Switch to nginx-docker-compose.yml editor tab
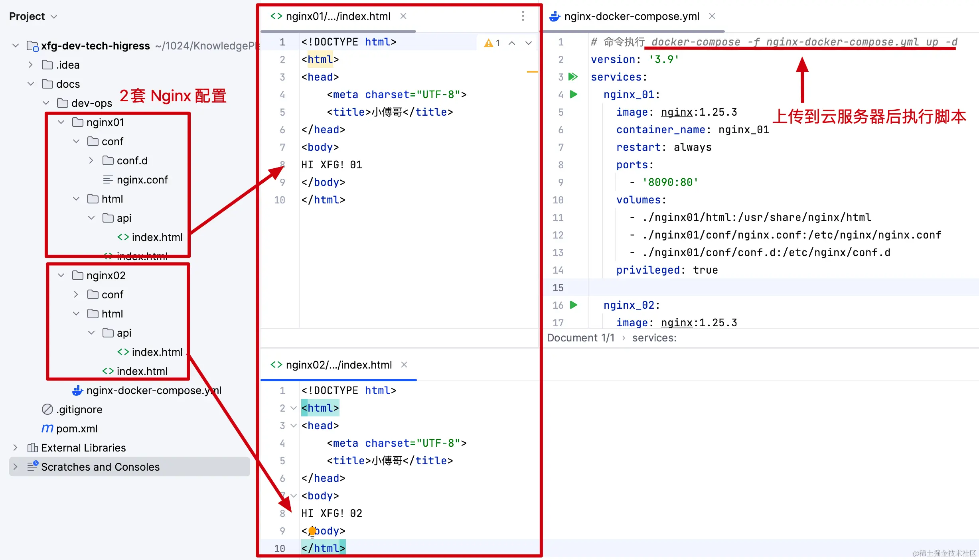Screen dimensions: 979x560 tap(631, 16)
